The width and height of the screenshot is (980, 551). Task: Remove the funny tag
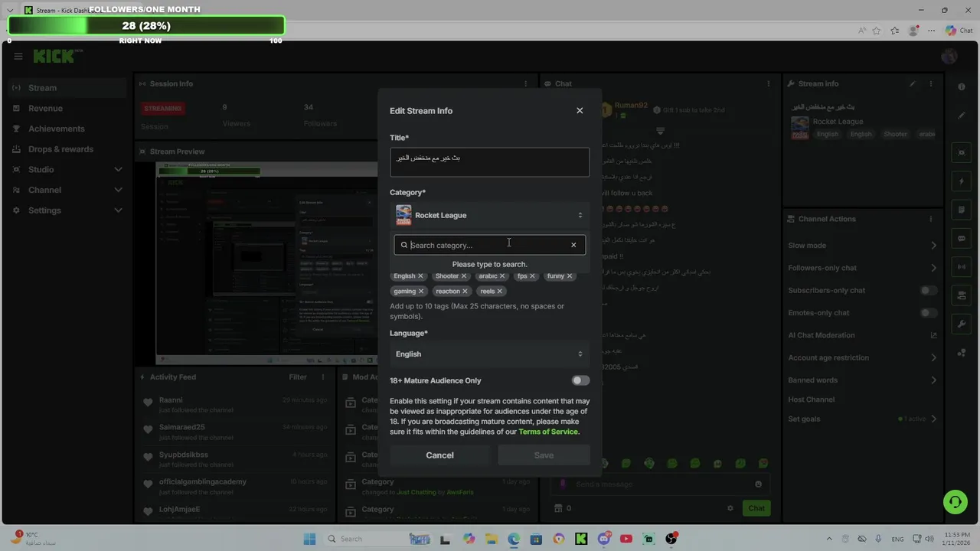tap(570, 276)
